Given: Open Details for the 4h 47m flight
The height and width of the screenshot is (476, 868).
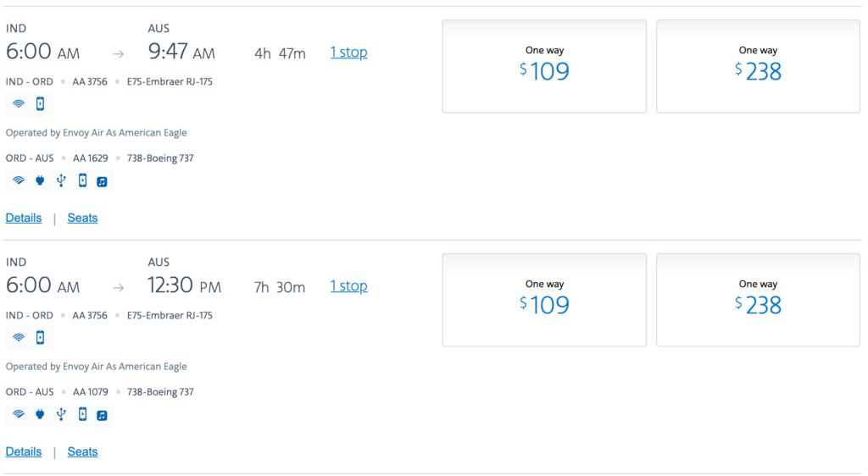Looking at the screenshot, I should [23, 218].
